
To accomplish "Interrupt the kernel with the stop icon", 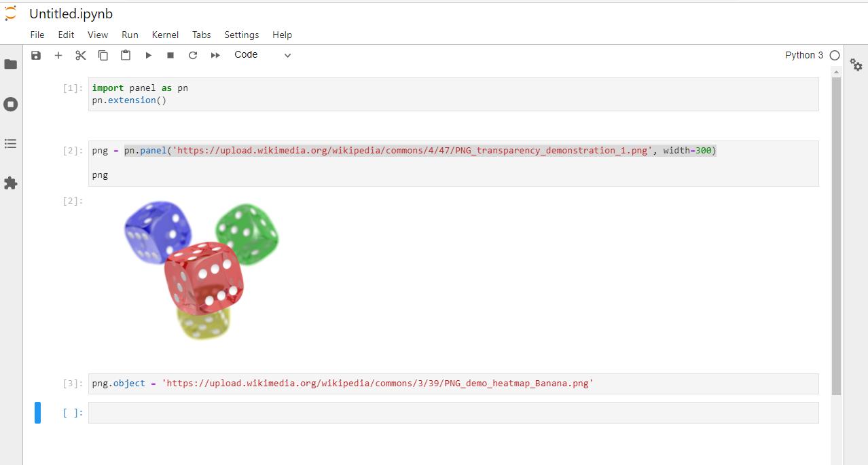I will click(170, 55).
